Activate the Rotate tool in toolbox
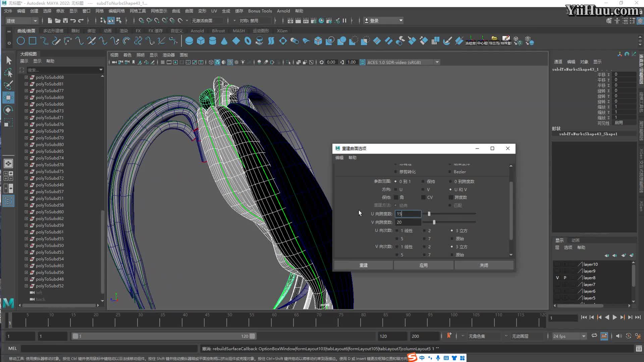The width and height of the screenshot is (644, 362). point(8,110)
